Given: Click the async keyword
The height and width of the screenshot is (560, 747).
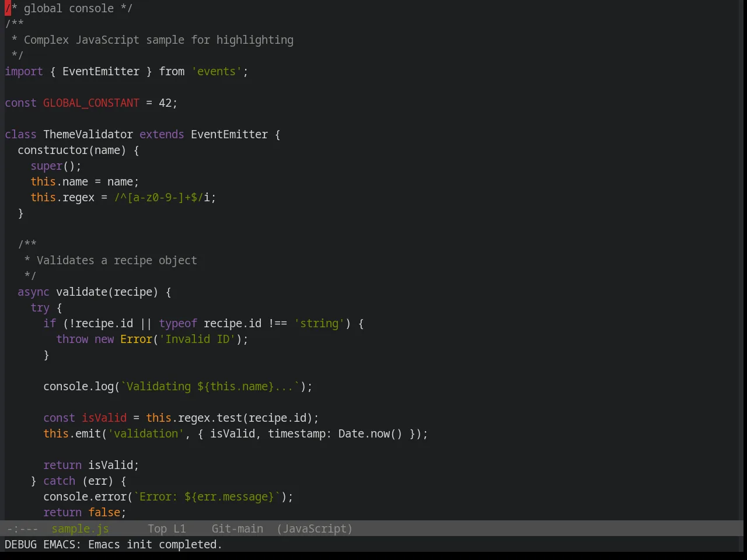Looking at the screenshot, I should coord(33,292).
